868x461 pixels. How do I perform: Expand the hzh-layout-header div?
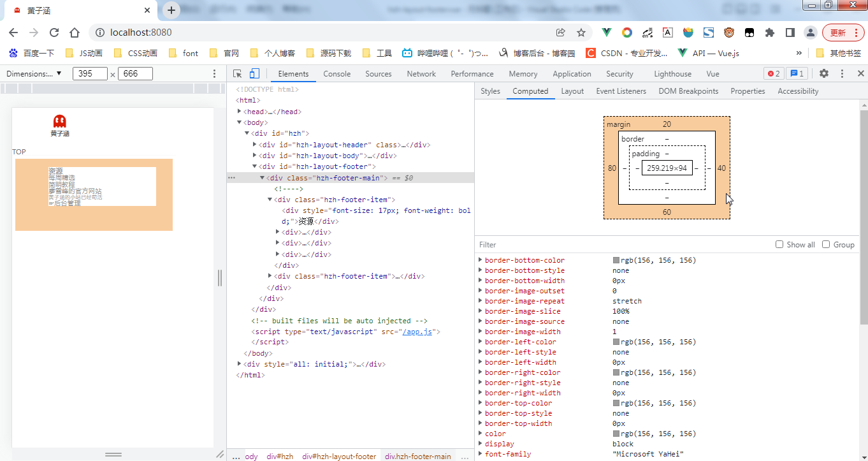(x=255, y=145)
